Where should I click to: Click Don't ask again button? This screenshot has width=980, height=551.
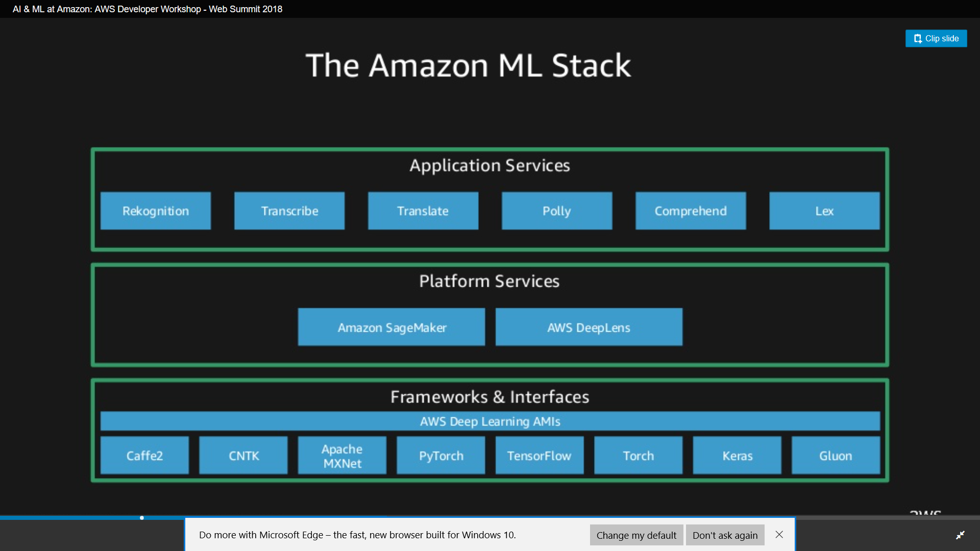pyautogui.click(x=725, y=535)
